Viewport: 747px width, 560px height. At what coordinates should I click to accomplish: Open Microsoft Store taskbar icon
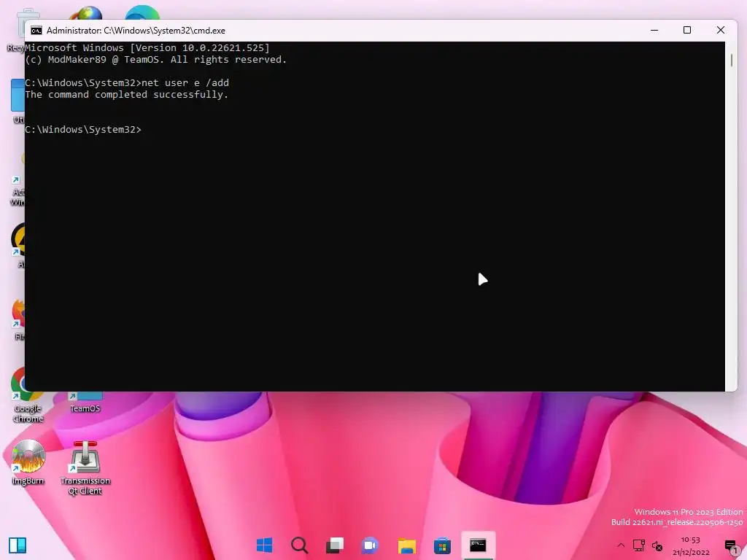point(442,545)
